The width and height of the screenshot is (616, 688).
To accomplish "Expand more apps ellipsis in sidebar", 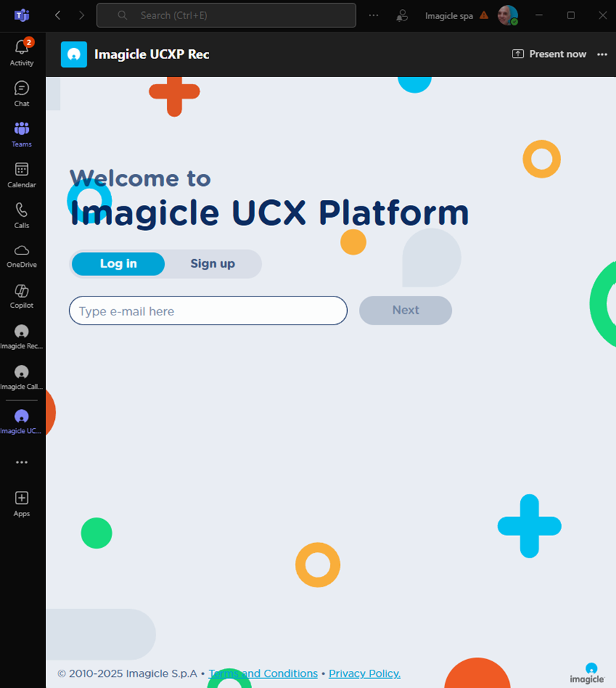I will tap(22, 463).
